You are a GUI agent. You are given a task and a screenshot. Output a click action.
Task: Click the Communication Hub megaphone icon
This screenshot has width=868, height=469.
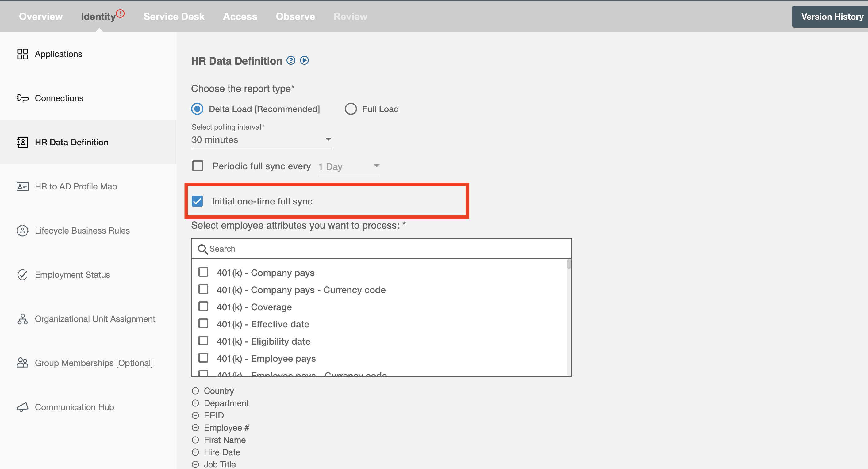click(x=23, y=407)
